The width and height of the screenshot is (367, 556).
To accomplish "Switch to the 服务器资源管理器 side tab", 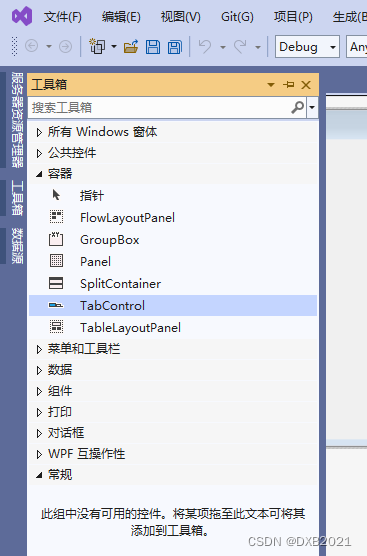I will click(17, 120).
